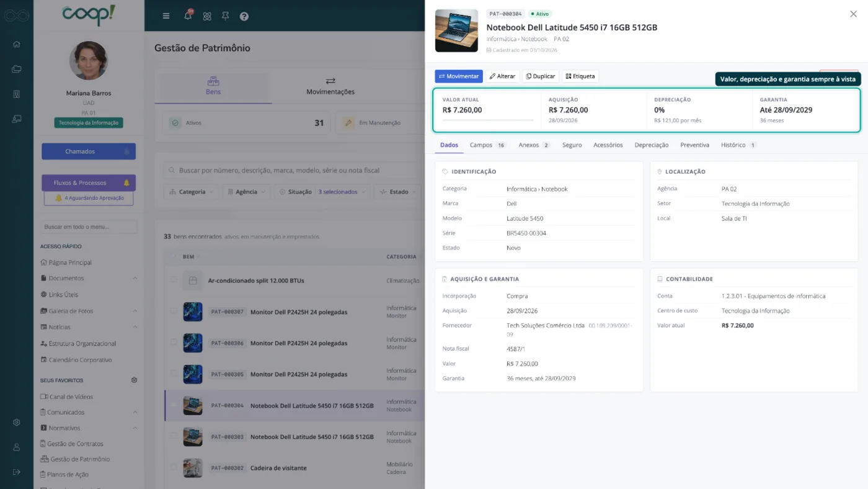Click the building icon in left rail

pos(17,94)
